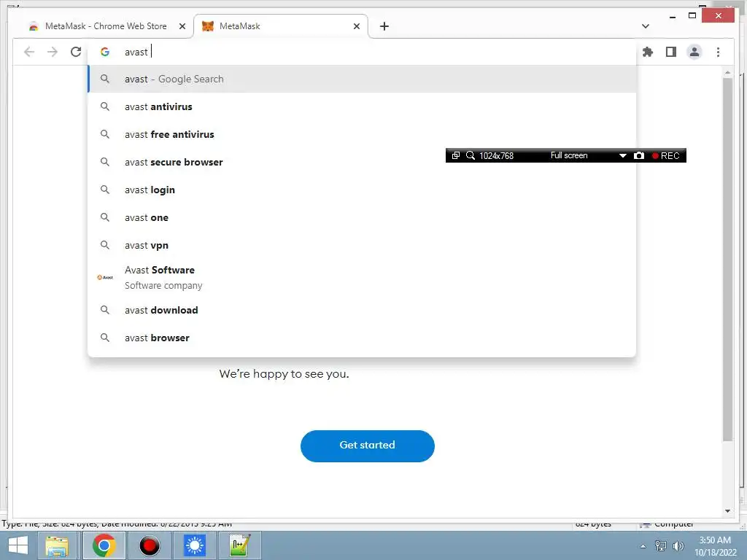
Task: Click the recorder REC button
Action: click(x=665, y=156)
